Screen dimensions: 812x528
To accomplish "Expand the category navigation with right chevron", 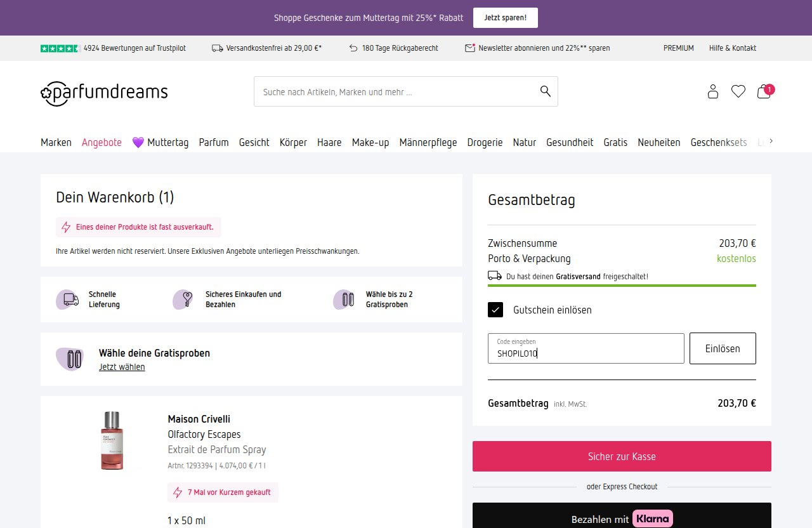I will [x=771, y=141].
